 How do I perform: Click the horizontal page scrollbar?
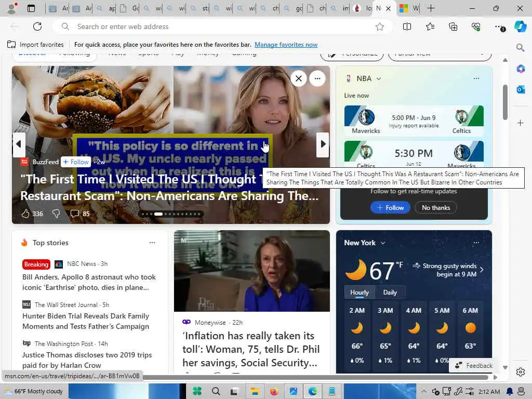(315, 377)
